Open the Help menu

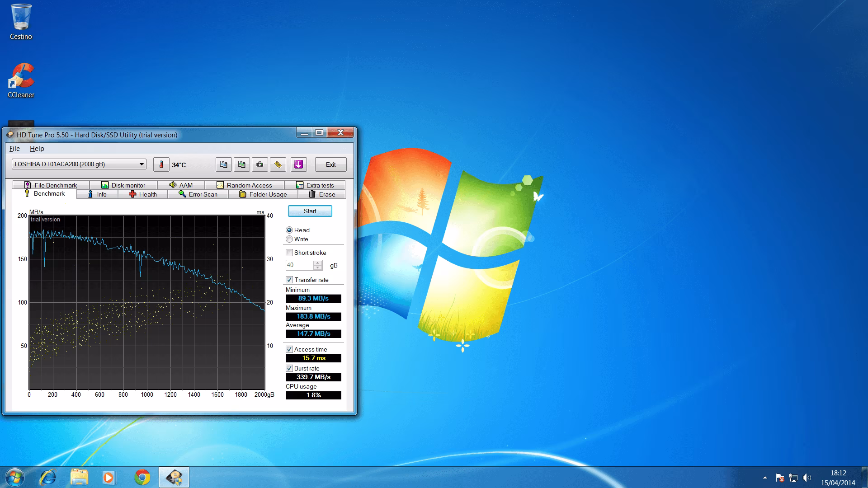coord(37,149)
